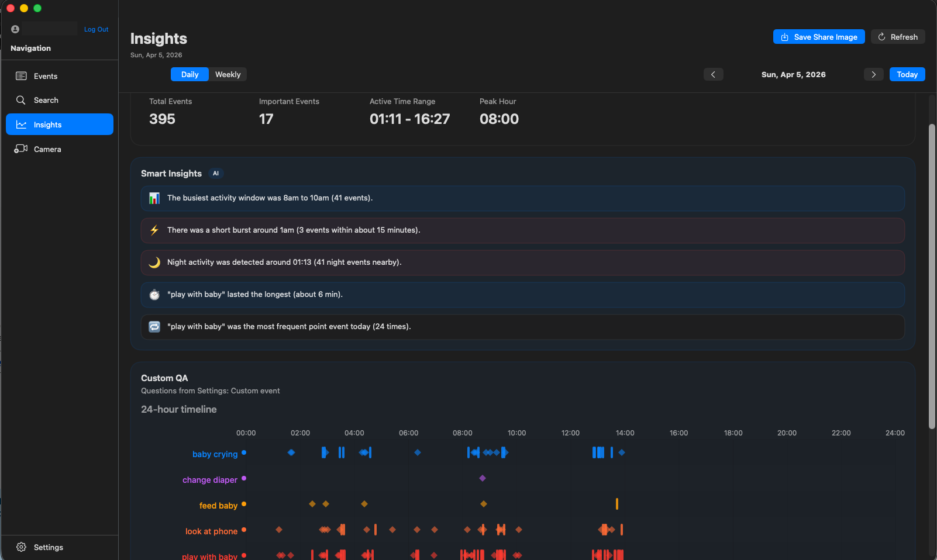Select "play with baby" lasted longest insight
The width and height of the screenshot is (937, 560).
[523, 295]
